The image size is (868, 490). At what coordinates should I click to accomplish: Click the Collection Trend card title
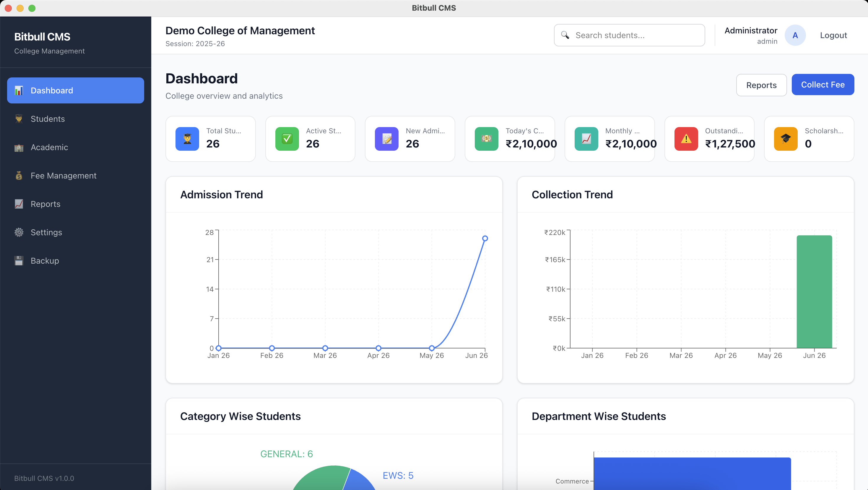pos(572,194)
